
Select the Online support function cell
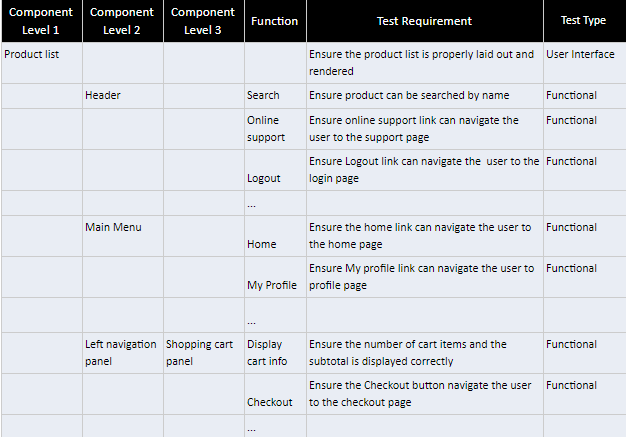coord(275,129)
